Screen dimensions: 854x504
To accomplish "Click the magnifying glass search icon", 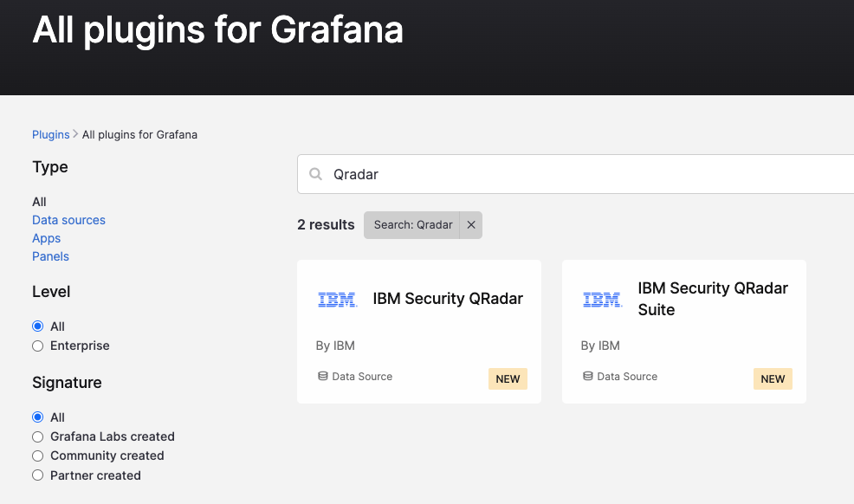I will pyautogui.click(x=316, y=173).
